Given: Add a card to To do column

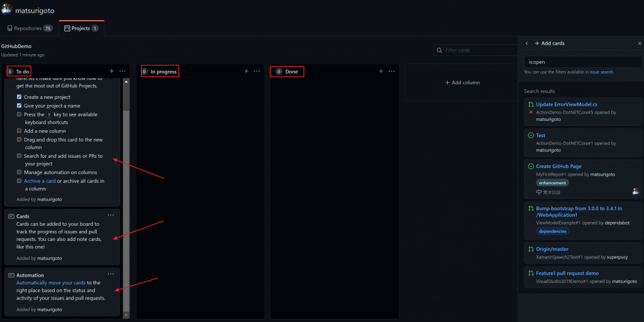Looking at the screenshot, I should (x=112, y=71).
